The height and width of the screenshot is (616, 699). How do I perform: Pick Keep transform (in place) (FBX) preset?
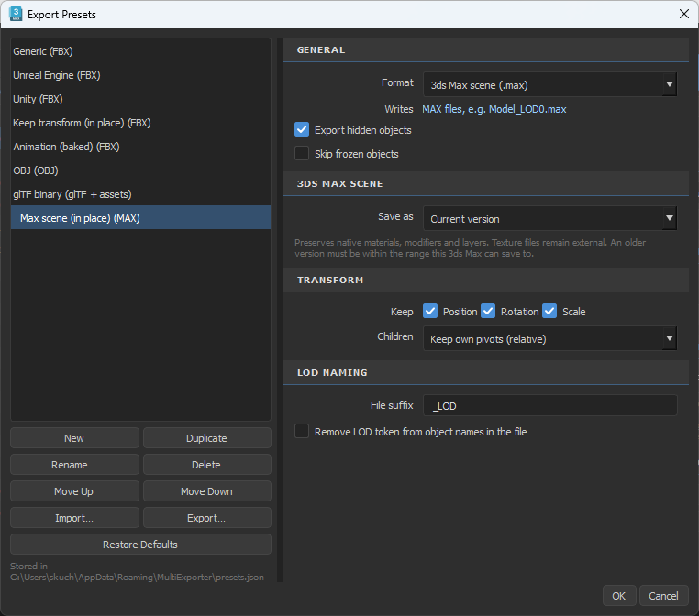point(140,123)
